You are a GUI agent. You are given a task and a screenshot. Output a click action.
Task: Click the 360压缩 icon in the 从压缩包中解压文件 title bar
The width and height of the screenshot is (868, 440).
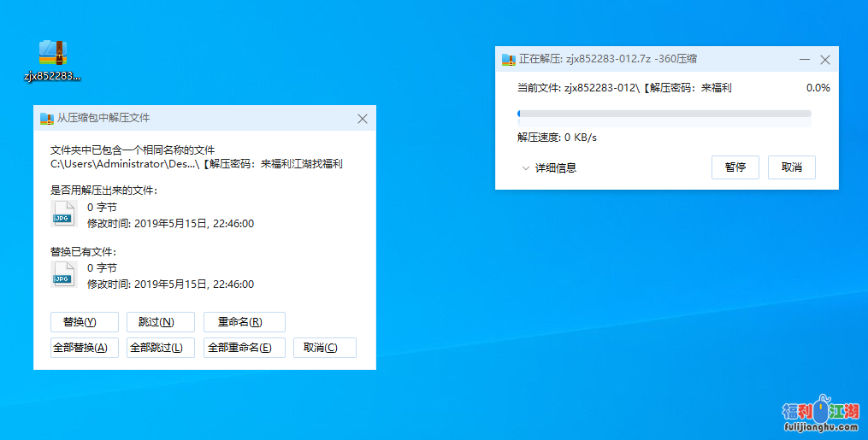[47, 118]
